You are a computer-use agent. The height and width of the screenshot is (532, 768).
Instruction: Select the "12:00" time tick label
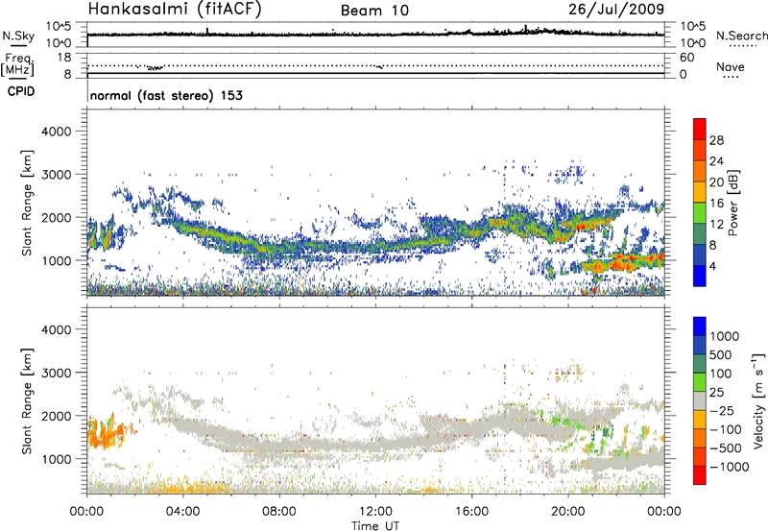tap(375, 512)
